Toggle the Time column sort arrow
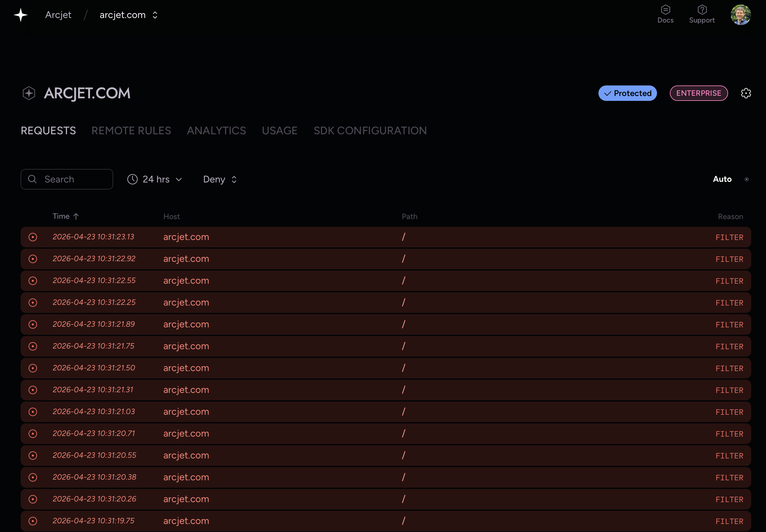The width and height of the screenshot is (766, 532). coord(76,216)
